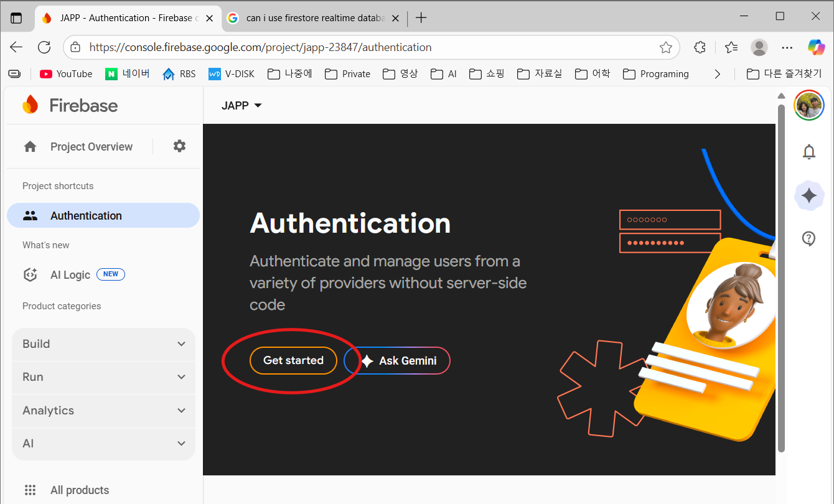This screenshot has height=504, width=834.
Task: Open a new browser tab
Action: click(421, 18)
